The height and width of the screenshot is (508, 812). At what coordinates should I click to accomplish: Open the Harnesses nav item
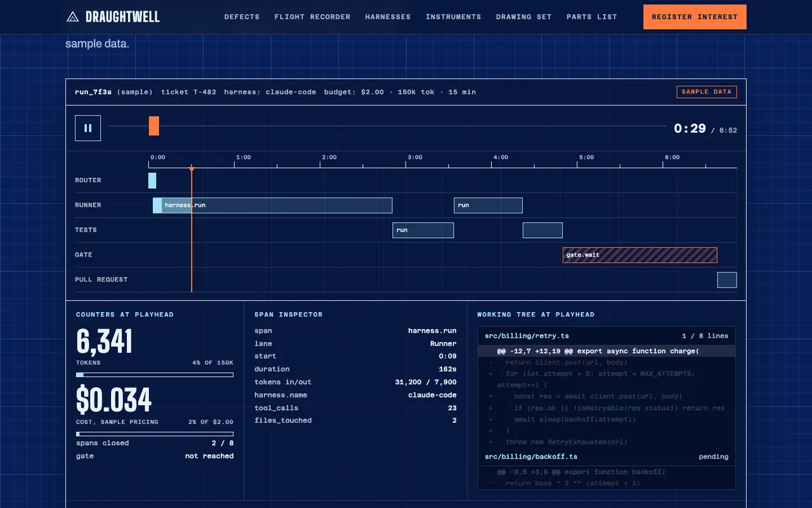[388, 17]
